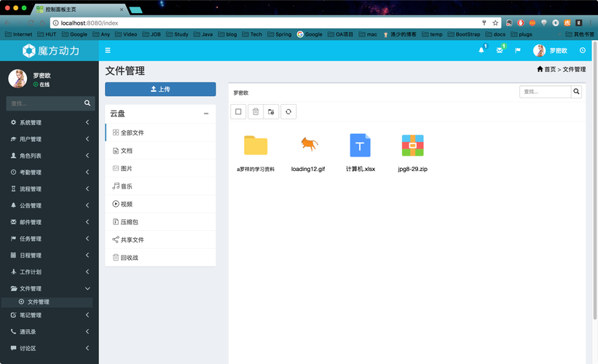This screenshot has height=364, width=598.
Task: Expand 任务管理 sidebar menu
Action: point(50,239)
